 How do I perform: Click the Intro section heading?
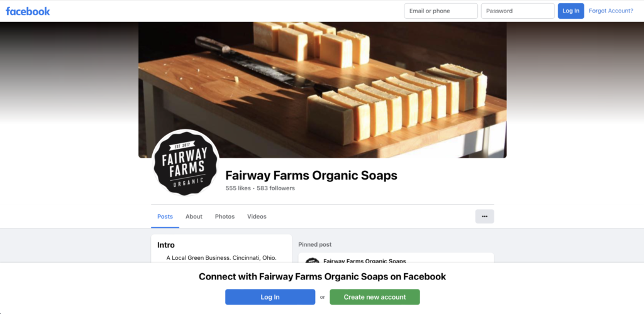[166, 245]
